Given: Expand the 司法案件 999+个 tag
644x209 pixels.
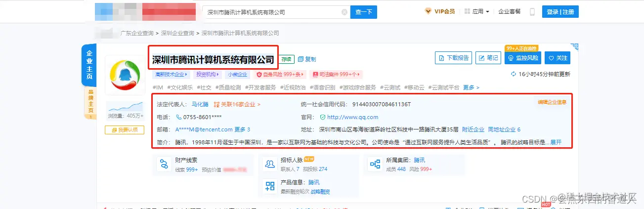Looking at the screenshot, I should click(336, 75).
